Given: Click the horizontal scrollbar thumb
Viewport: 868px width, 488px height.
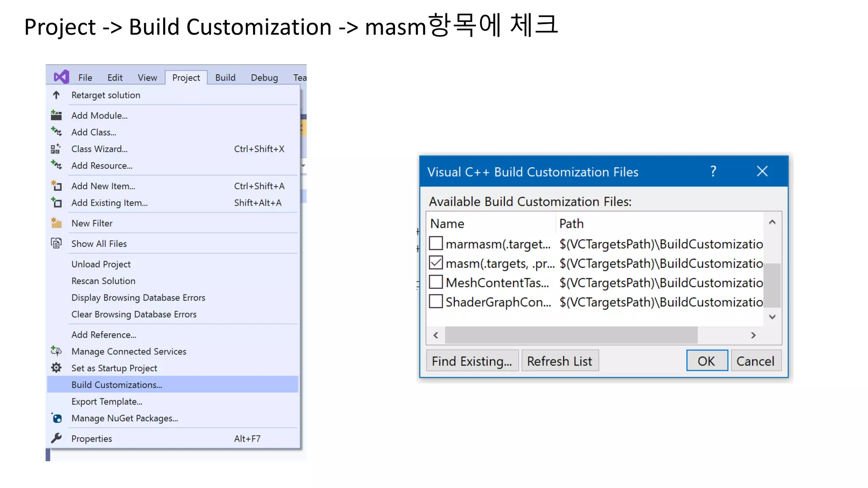Looking at the screenshot, I should pyautogui.click(x=571, y=335).
